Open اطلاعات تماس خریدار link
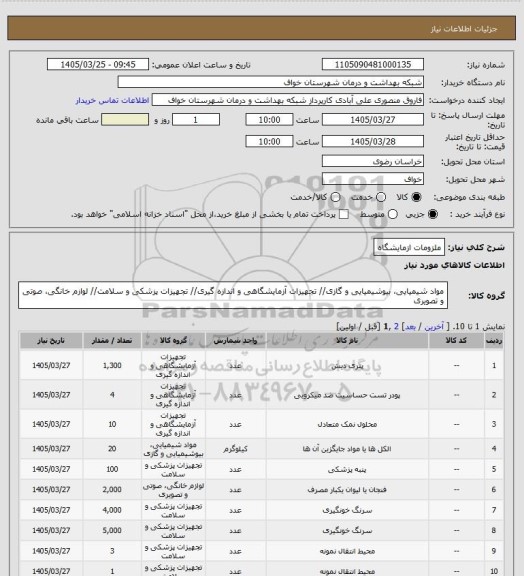This screenshot has width=524, height=576. [112, 100]
